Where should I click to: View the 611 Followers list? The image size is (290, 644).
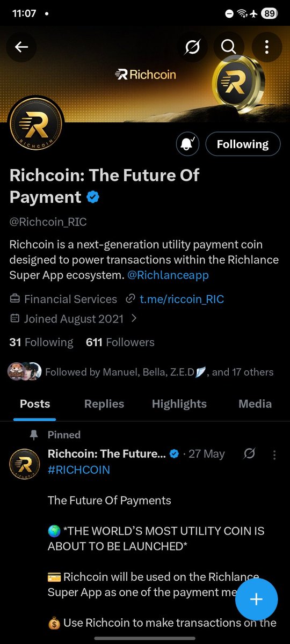(x=120, y=342)
